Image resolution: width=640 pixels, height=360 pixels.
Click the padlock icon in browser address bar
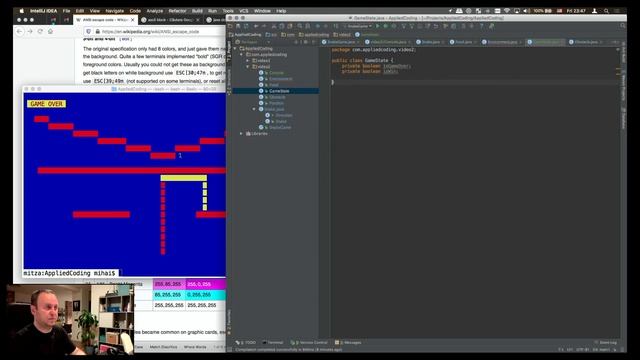coord(97,31)
